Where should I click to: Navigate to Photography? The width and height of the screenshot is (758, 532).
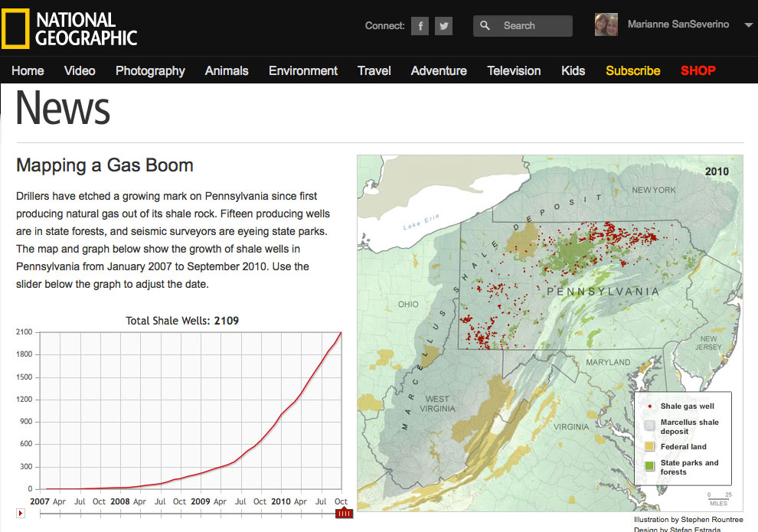click(150, 70)
